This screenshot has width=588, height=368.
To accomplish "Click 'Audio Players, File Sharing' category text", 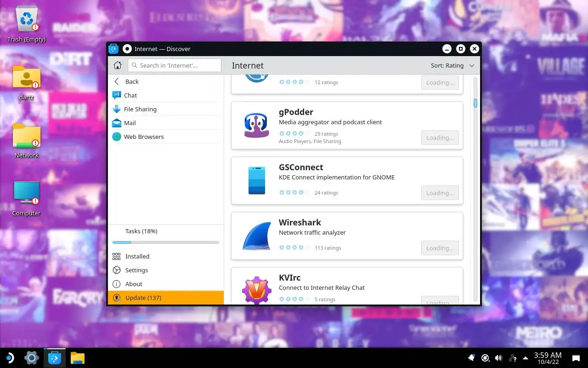I will pyautogui.click(x=310, y=141).
